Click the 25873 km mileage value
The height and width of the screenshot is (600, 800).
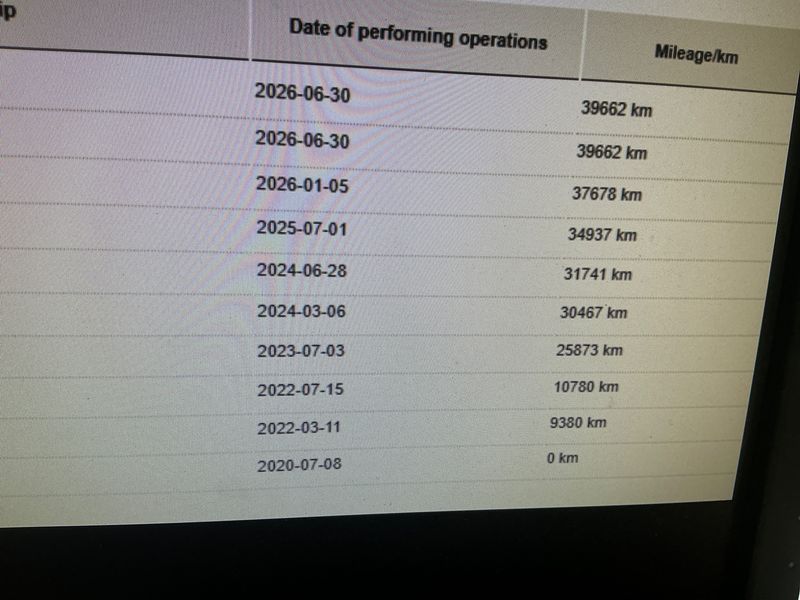[x=589, y=350]
